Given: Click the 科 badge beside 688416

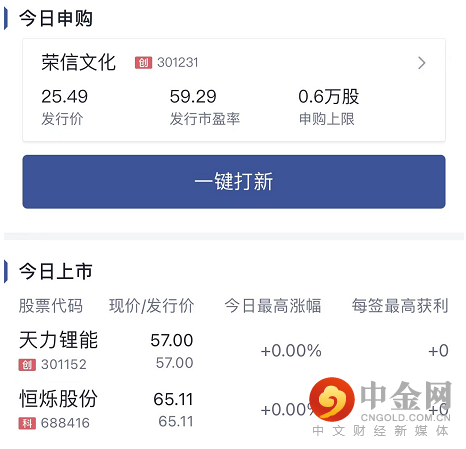Looking at the screenshot, I should click(x=27, y=423).
